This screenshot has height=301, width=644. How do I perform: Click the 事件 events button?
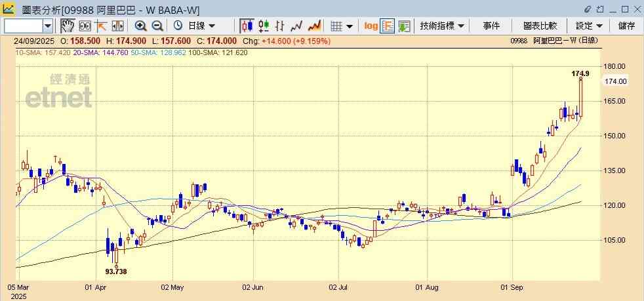[491, 26]
